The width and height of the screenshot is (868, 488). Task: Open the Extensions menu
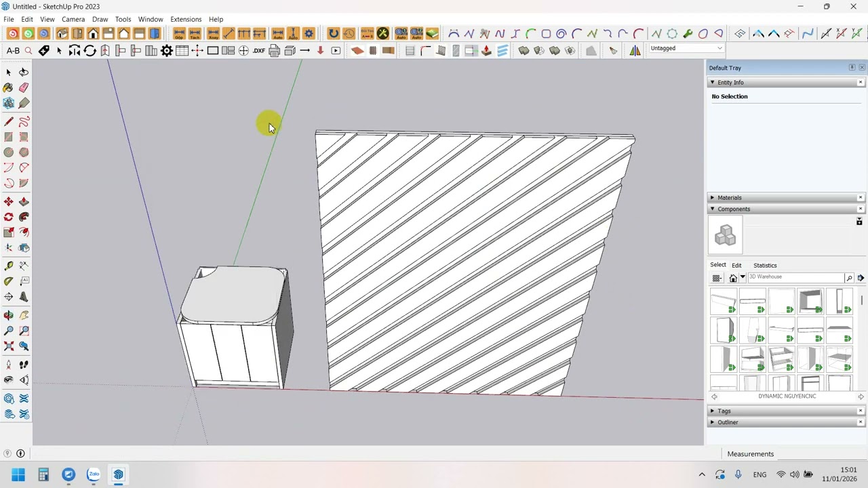(186, 19)
